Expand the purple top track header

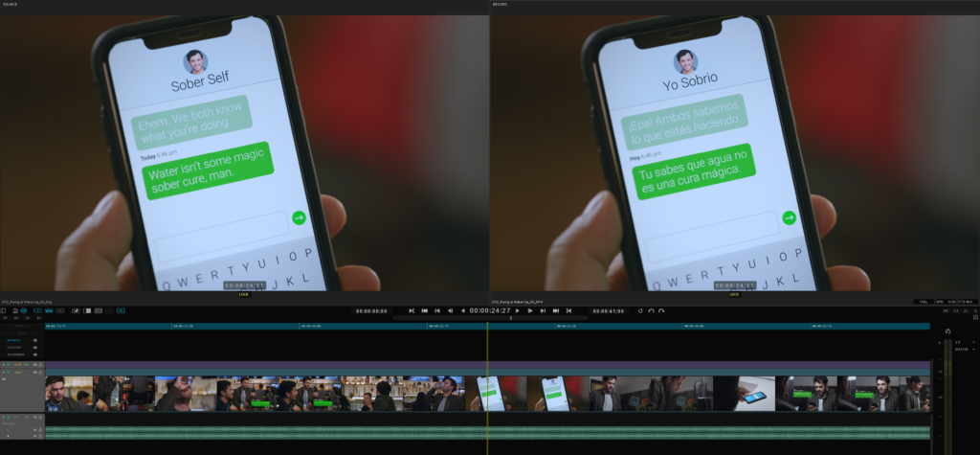click(x=3, y=365)
